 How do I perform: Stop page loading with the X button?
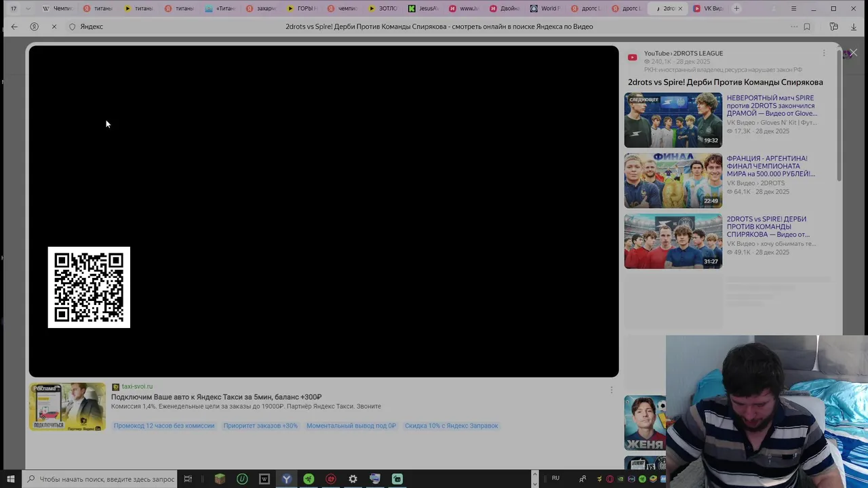point(54,26)
